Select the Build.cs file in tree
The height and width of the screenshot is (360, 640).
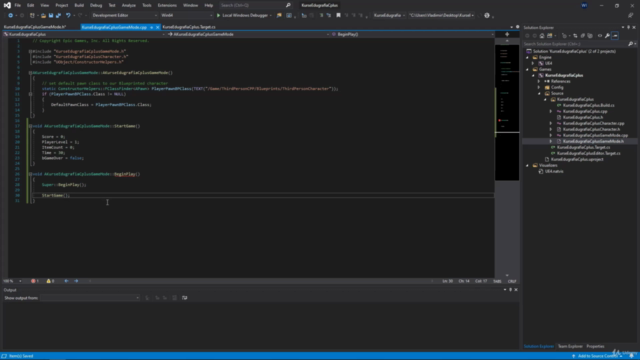point(588,105)
